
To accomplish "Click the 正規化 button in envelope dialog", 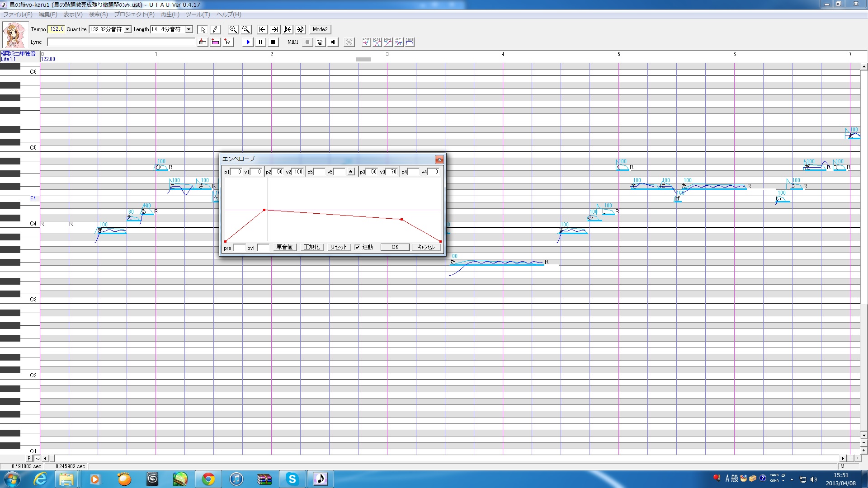I will (311, 247).
